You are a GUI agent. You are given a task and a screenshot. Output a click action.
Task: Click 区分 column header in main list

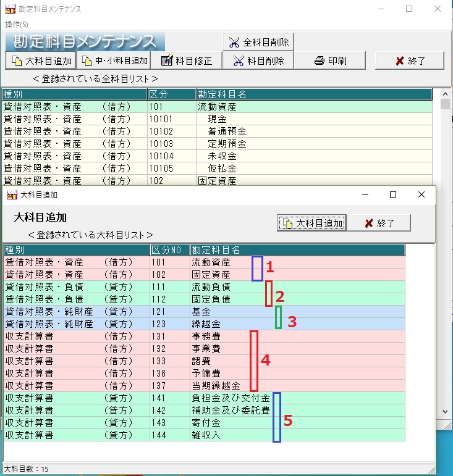coord(172,94)
